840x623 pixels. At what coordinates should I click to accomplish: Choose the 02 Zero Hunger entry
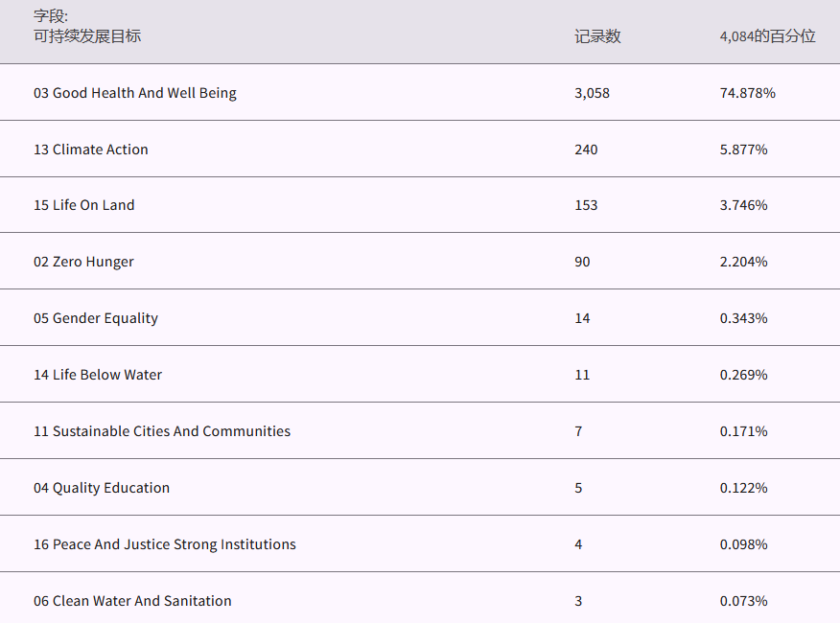[x=83, y=262]
